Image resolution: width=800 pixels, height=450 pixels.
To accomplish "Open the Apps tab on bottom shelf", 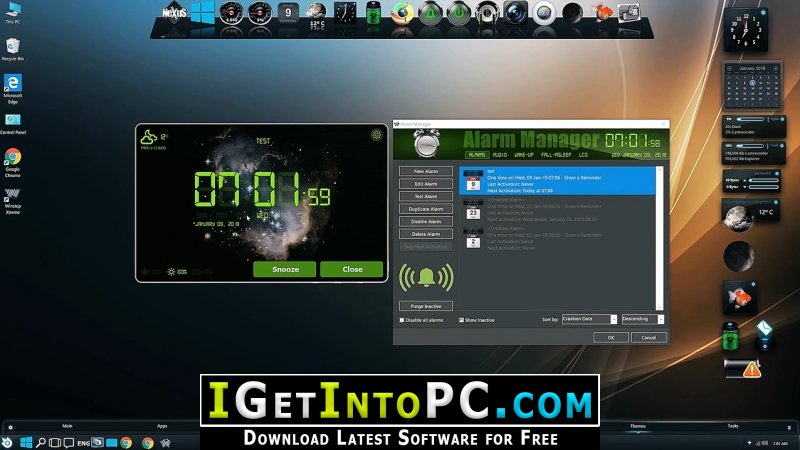I will pos(162,426).
